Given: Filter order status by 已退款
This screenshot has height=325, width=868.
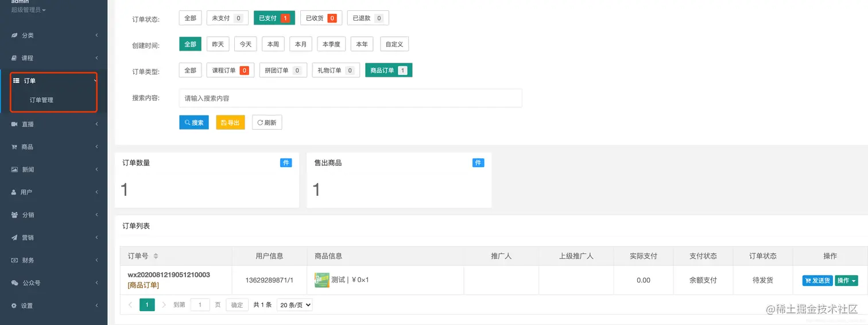Looking at the screenshot, I should [368, 18].
